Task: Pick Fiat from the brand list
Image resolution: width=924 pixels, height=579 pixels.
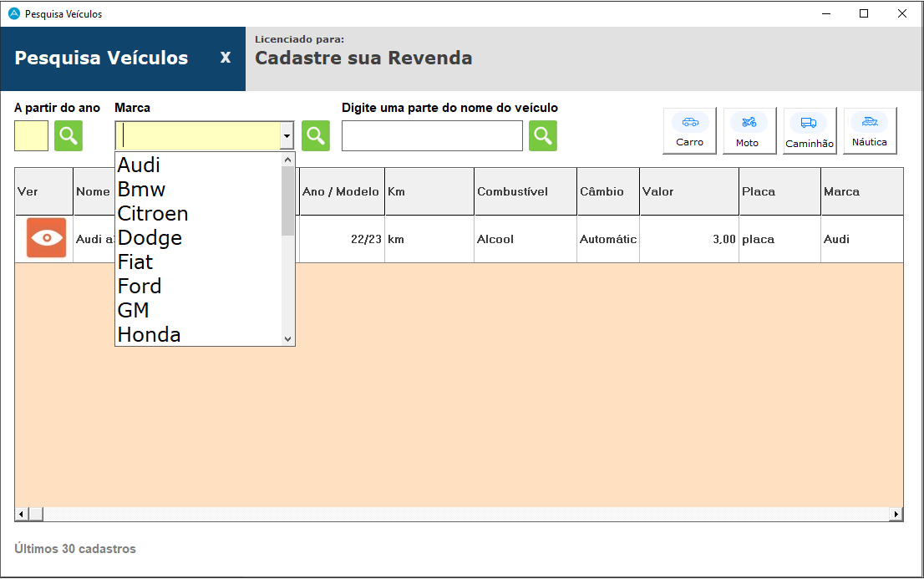Action: [198, 262]
